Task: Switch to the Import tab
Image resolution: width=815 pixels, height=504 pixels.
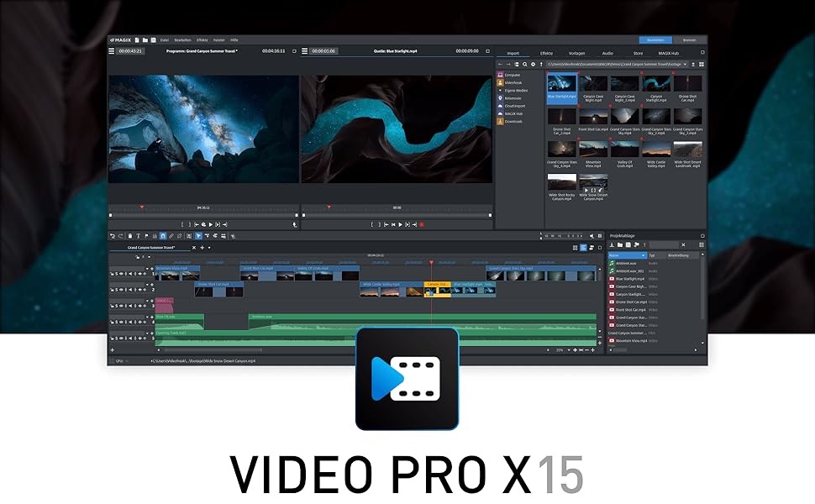Action: coord(513,53)
